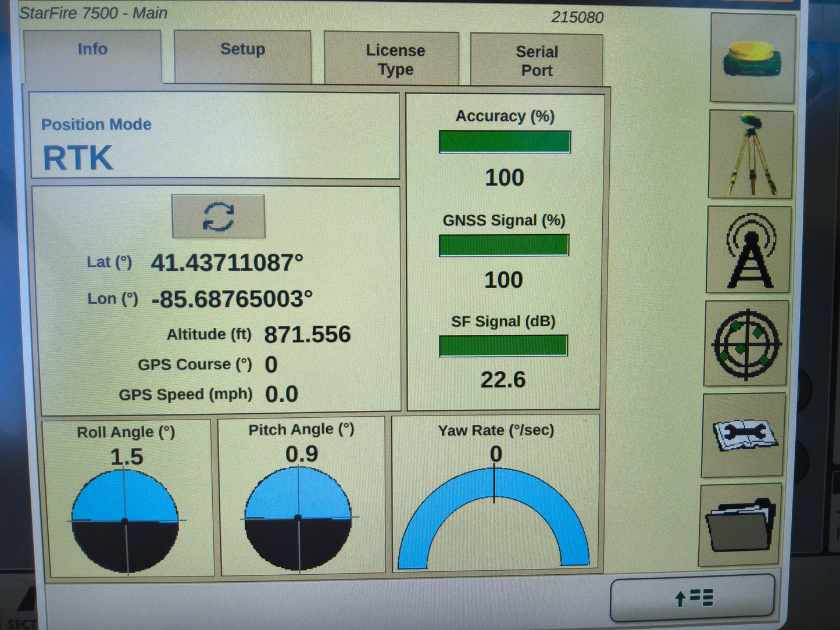Switch to the Serial Port tab
Image resolution: width=840 pixels, height=630 pixels.
tap(537, 60)
